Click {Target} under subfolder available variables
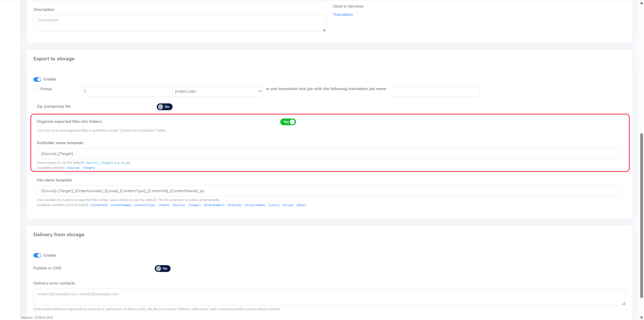The image size is (644, 320). click(89, 168)
